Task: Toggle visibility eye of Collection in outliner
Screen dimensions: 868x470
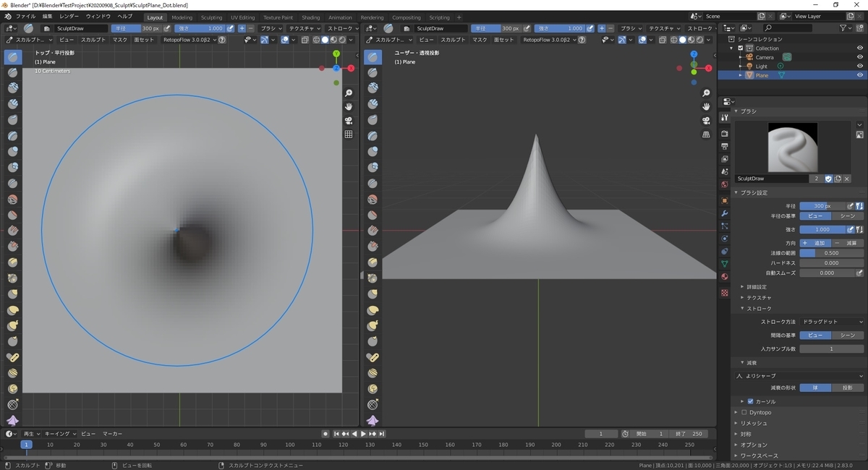Action: pyautogui.click(x=860, y=48)
